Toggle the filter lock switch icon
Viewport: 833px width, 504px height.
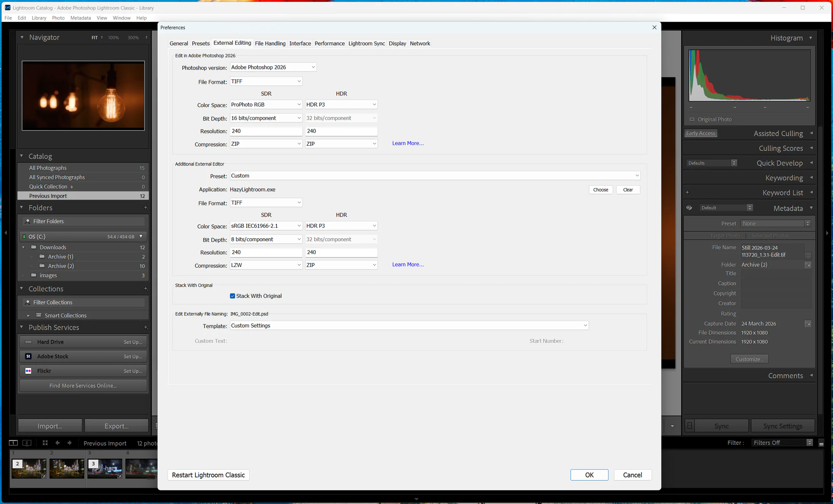[821, 443]
